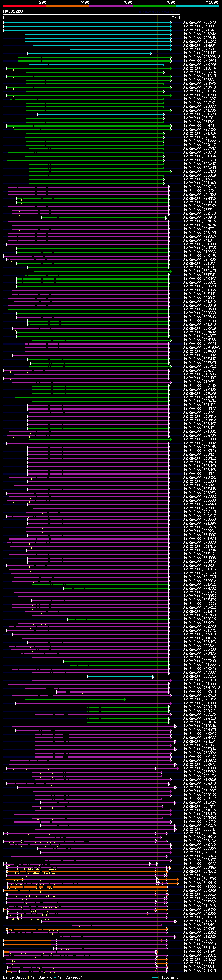The width and height of the screenshot is (222, 980).
Task: Select the UniRef100_P21890 label
Action: pos(199,523)
